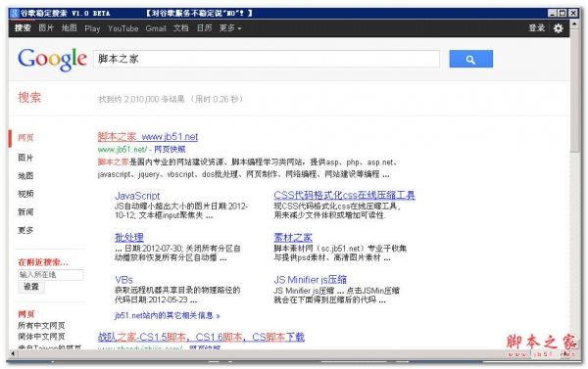
Task: Select 所有中文网页 filter option
Action: (x=41, y=326)
